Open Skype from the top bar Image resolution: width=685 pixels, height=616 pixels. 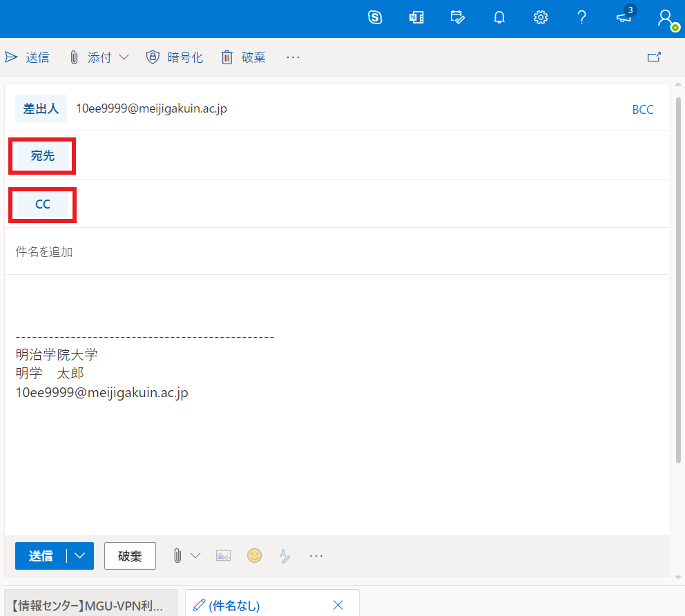click(x=375, y=18)
